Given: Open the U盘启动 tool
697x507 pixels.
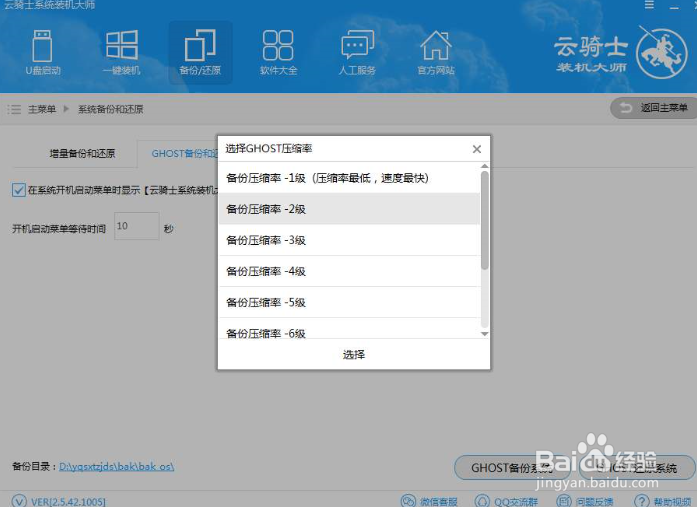Looking at the screenshot, I should click(43, 52).
